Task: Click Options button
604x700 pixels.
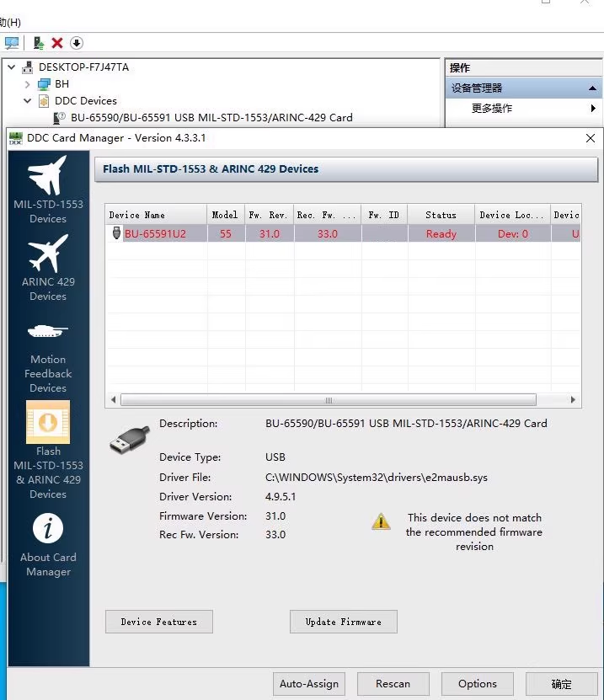Action: [477, 684]
